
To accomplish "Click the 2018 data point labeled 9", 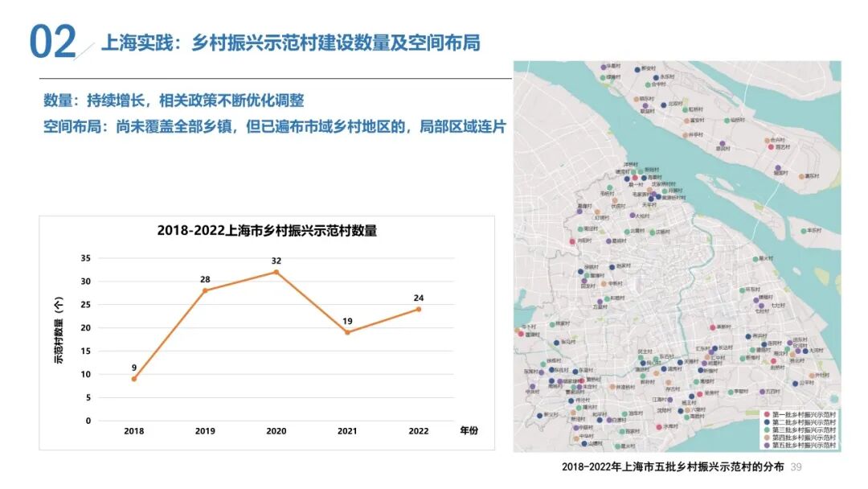I will click(133, 377).
